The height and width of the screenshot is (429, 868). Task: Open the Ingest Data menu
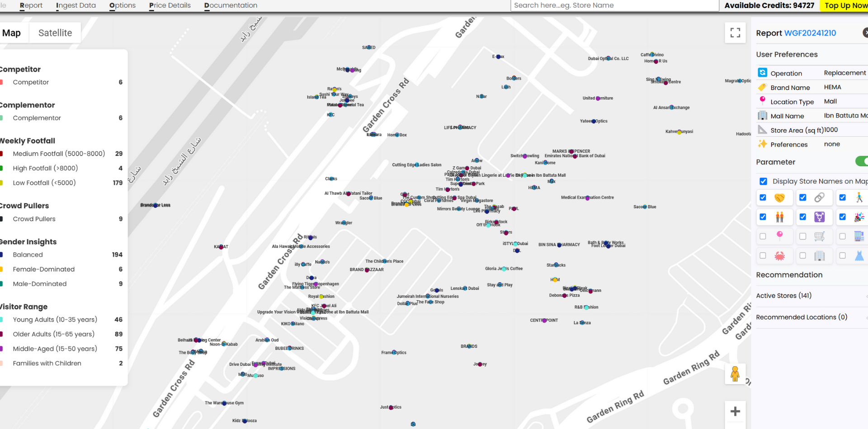[x=76, y=5]
